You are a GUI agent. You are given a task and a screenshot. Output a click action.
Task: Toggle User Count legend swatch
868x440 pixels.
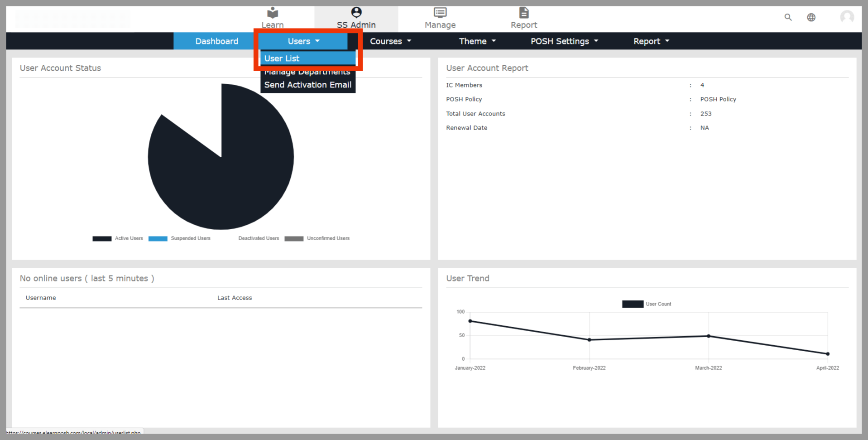coord(633,304)
